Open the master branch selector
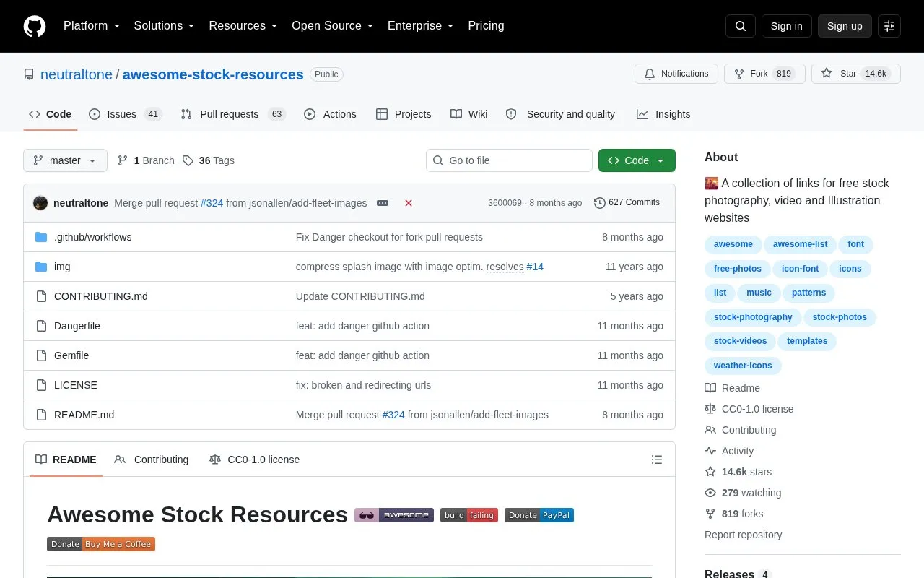This screenshot has height=578, width=924. pyautogui.click(x=65, y=160)
